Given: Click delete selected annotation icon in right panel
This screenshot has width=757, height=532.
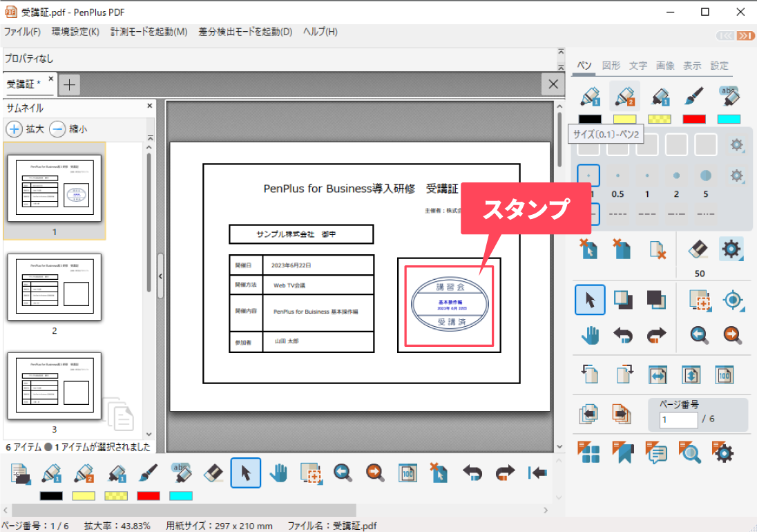Looking at the screenshot, I should point(588,249).
